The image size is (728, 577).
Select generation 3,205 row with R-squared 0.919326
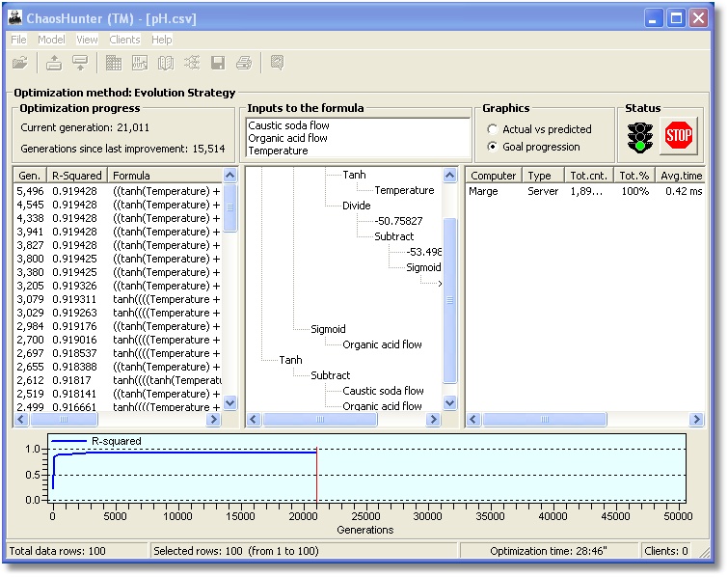click(119, 286)
